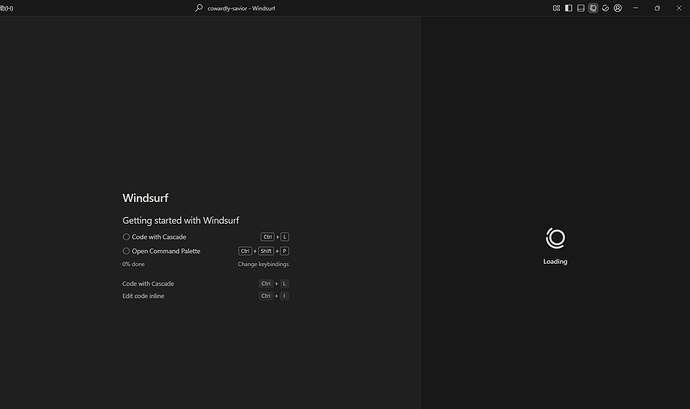Toggle the bottom panel layout icon
690x409 pixels.
click(581, 8)
